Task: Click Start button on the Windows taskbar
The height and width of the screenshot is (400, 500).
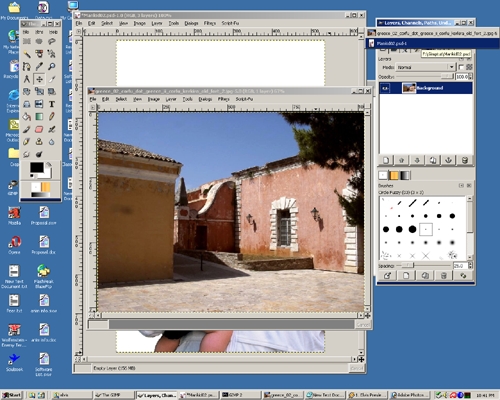Action: [x=12, y=395]
